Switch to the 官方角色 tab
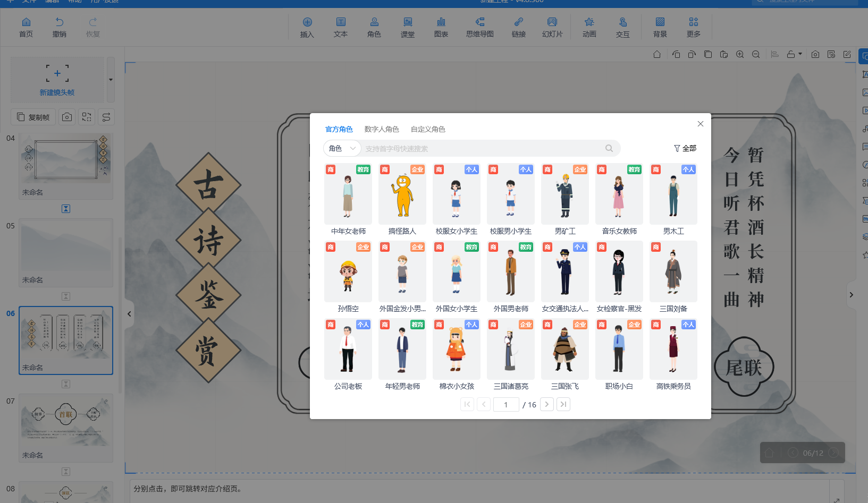Image resolution: width=868 pixels, height=503 pixels. [x=339, y=129]
